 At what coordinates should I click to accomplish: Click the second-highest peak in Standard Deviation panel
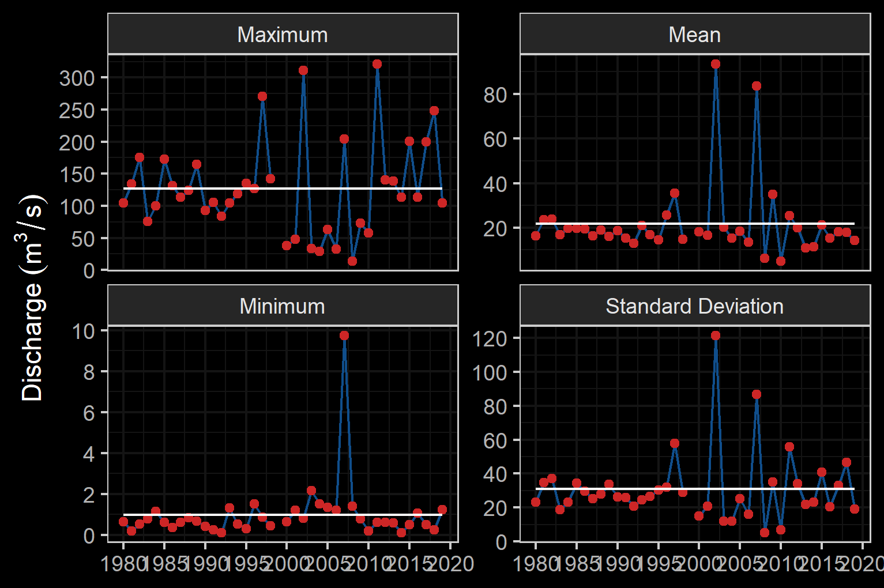757,394
